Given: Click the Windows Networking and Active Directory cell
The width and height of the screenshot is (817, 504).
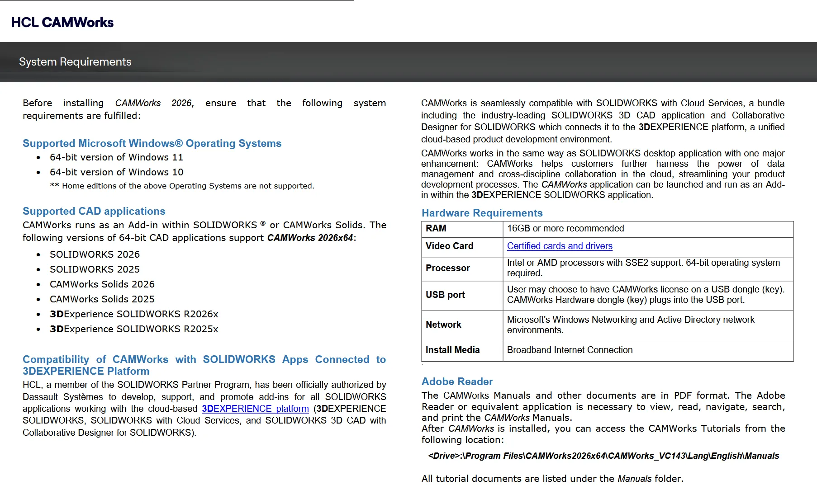Looking at the screenshot, I should point(648,325).
